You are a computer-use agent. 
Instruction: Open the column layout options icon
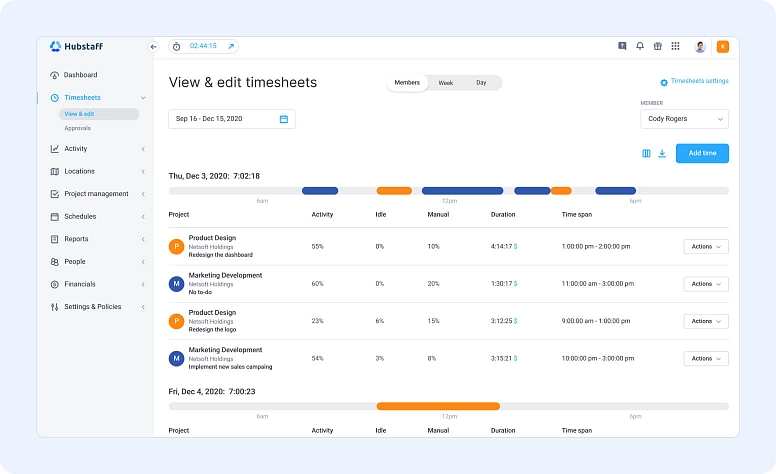[646, 153]
